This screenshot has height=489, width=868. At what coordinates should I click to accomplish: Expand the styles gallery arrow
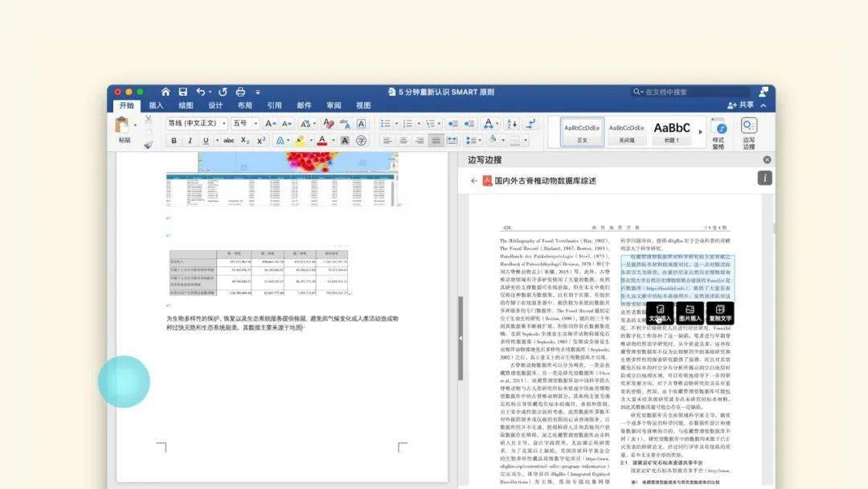[700, 133]
